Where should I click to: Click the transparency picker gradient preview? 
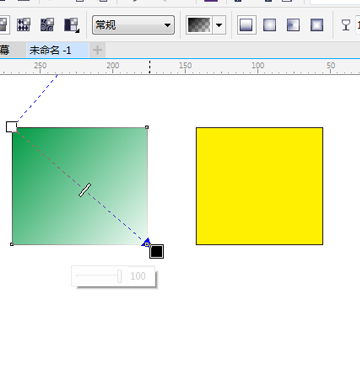(x=199, y=25)
